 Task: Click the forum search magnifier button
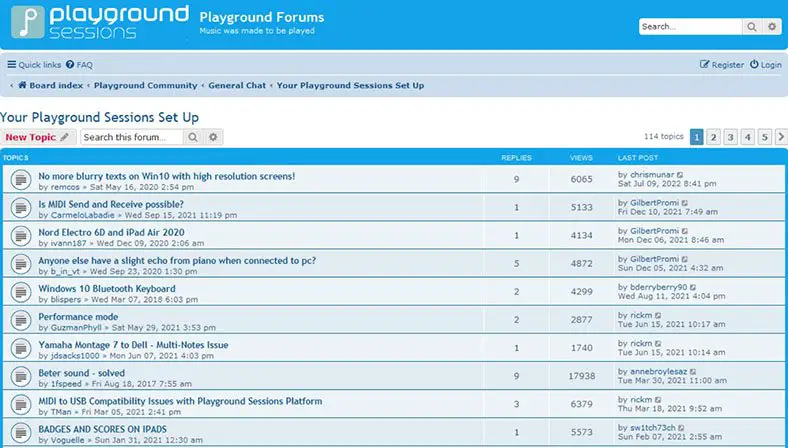click(193, 137)
